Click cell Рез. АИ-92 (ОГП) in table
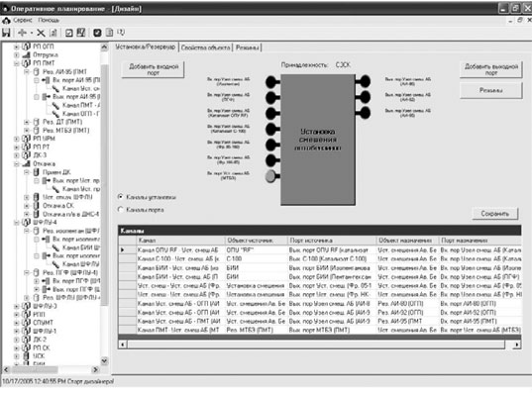 407,312
